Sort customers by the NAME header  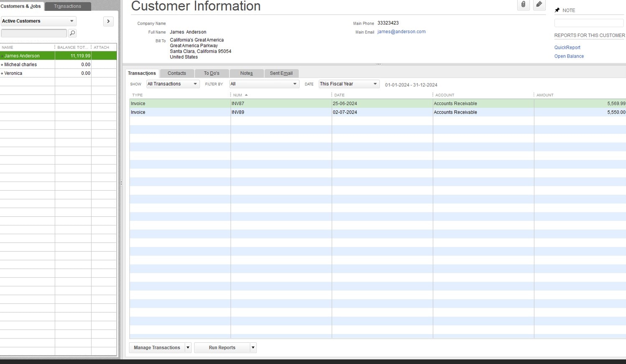pyautogui.click(x=28, y=47)
